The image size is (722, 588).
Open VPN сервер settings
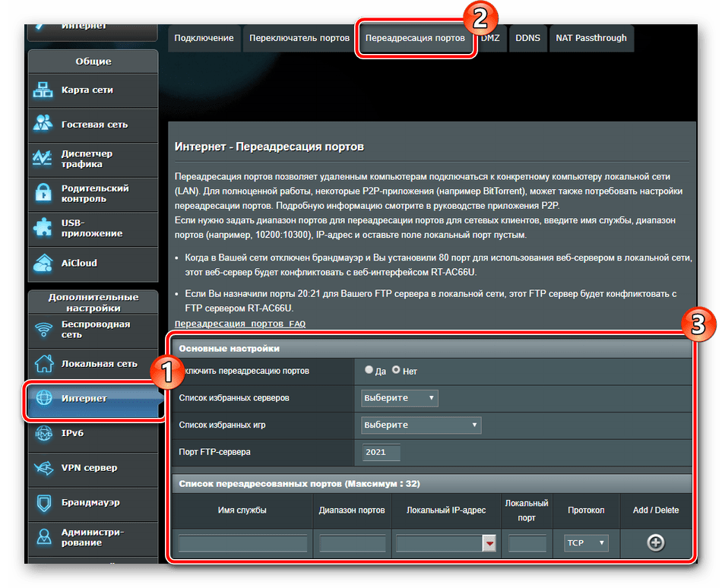click(93, 469)
